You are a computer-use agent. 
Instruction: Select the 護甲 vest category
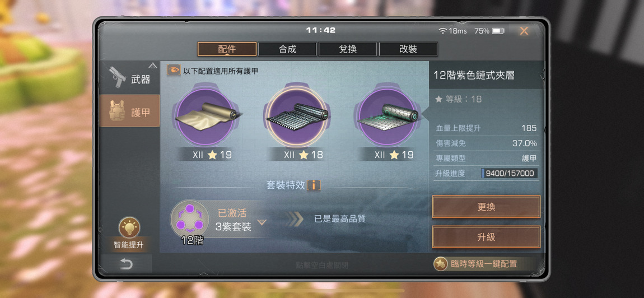click(130, 111)
